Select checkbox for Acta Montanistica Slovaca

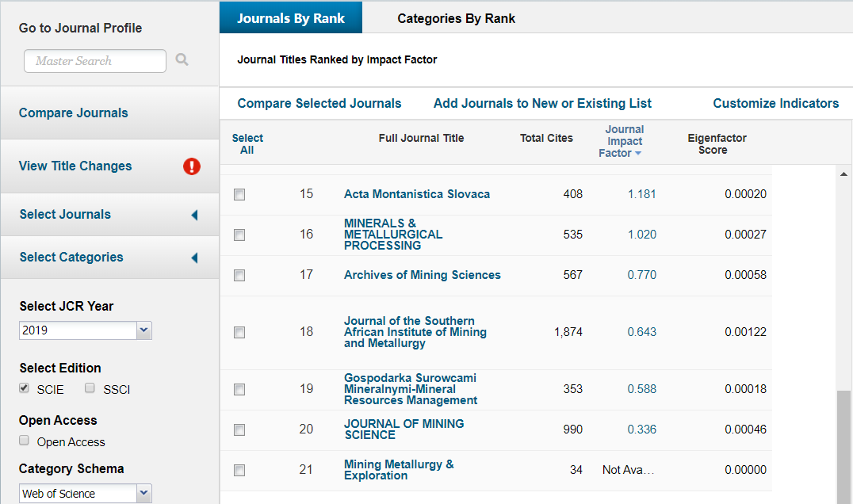tap(239, 195)
